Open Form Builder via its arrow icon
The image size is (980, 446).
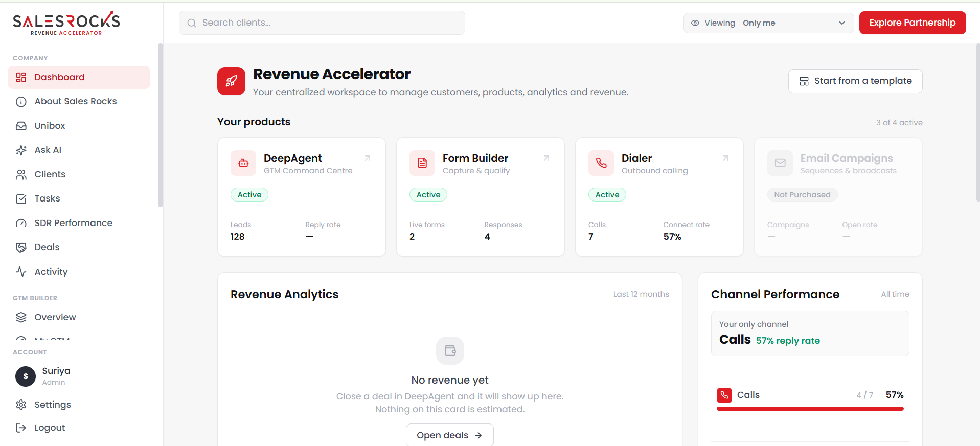(546, 158)
